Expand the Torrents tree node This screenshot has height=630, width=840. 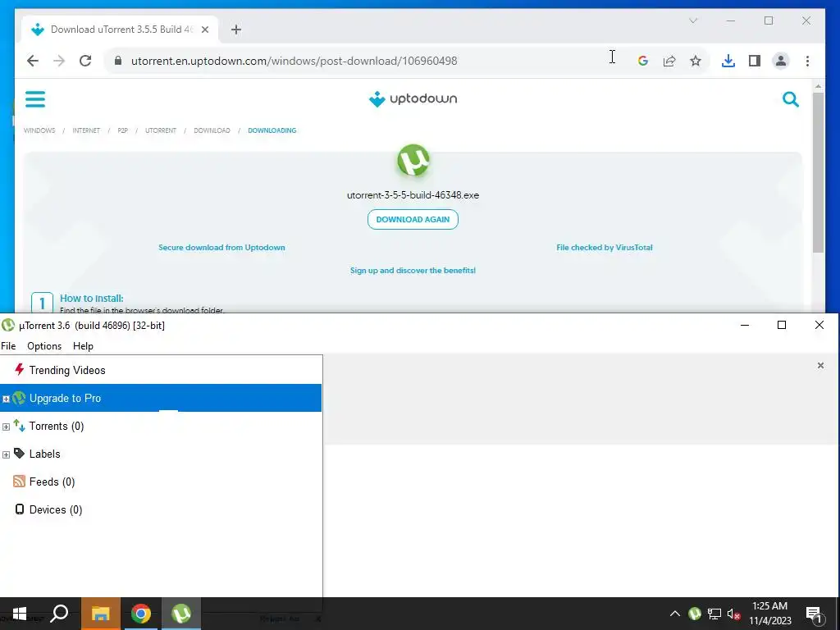point(6,427)
